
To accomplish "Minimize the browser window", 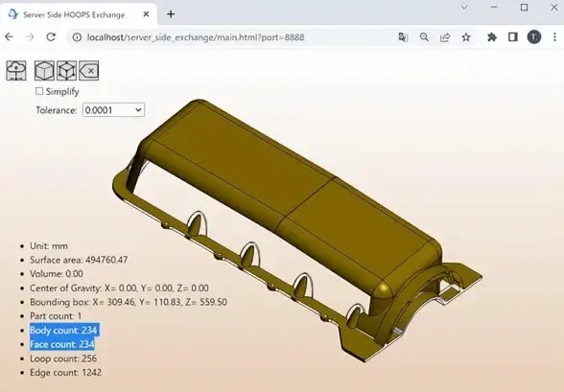I will (x=494, y=7).
